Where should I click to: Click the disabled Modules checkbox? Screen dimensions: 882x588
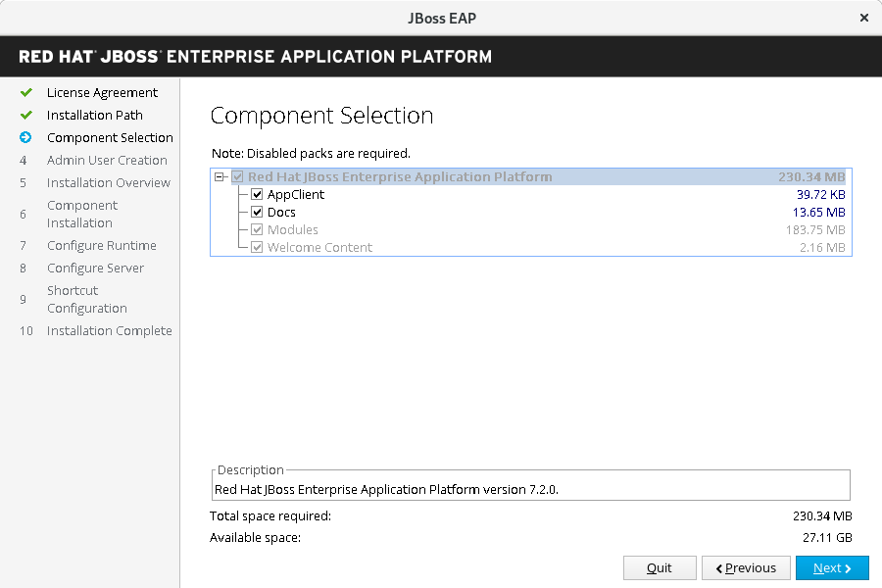coord(257,230)
